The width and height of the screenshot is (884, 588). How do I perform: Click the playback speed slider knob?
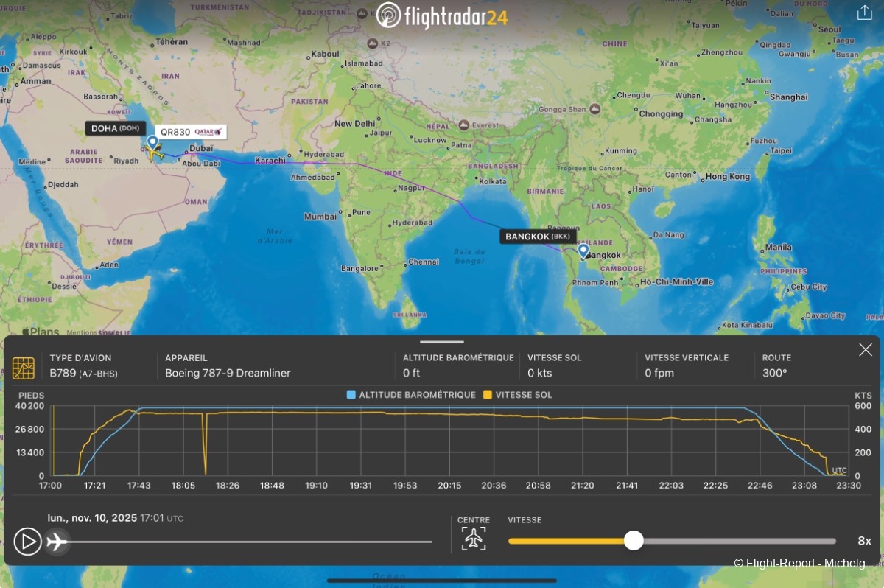click(634, 541)
